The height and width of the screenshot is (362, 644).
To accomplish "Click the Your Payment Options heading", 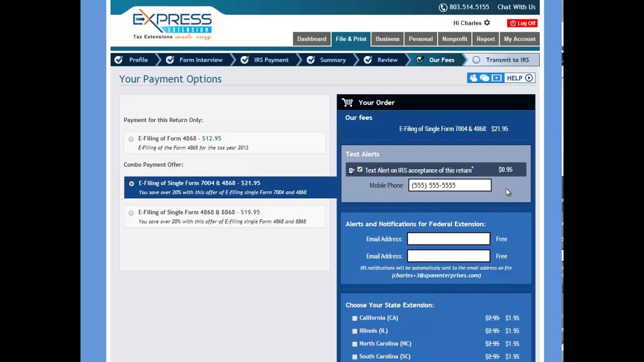I will (170, 79).
